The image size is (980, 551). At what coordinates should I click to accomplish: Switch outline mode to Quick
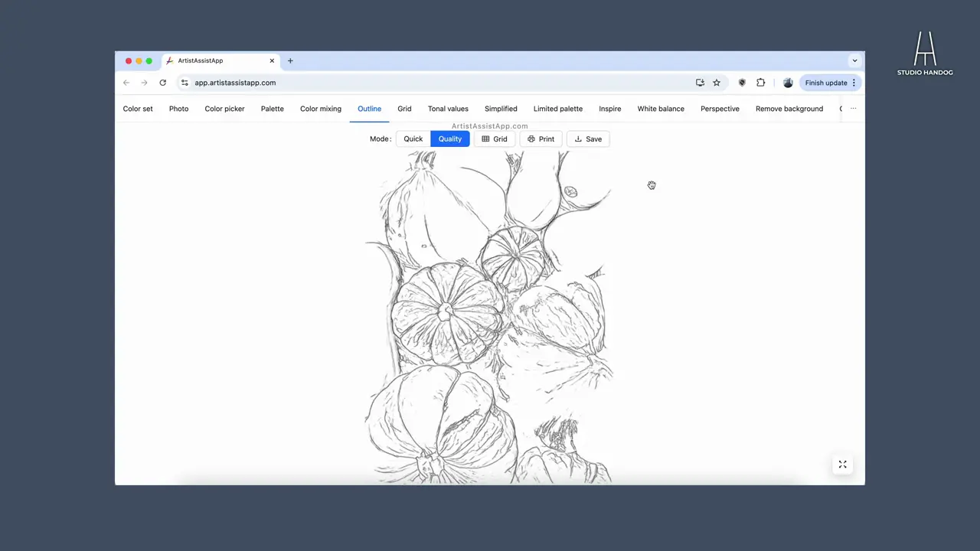click(x=413, y=139)
